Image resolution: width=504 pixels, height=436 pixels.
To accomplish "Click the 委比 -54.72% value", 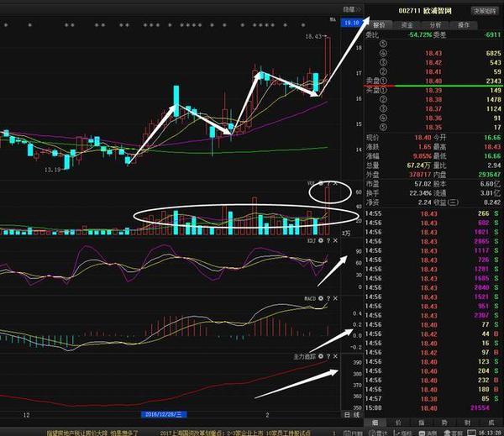I will coord(419,34).
